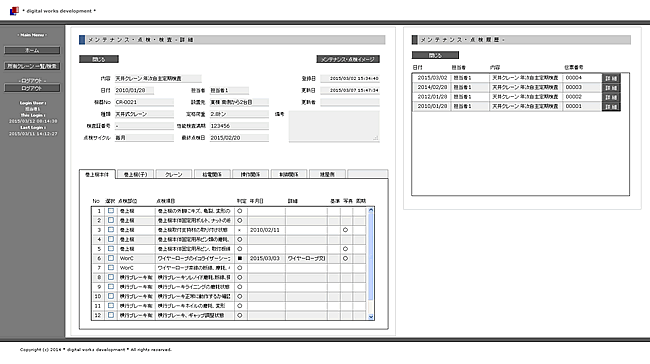Open the photo circle mark in row 3
The width and height of the screenshot is (650, 364).
(345, 230)
